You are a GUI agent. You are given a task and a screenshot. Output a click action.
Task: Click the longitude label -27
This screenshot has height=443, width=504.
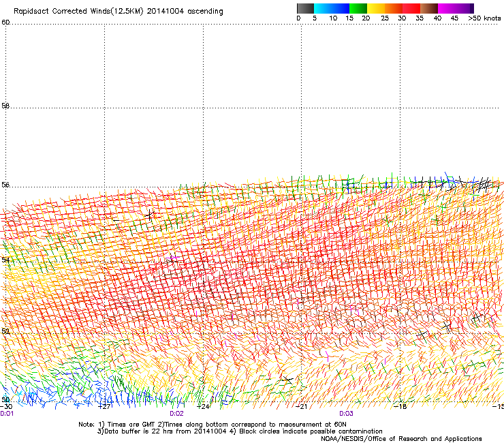(x=104, y=406)
